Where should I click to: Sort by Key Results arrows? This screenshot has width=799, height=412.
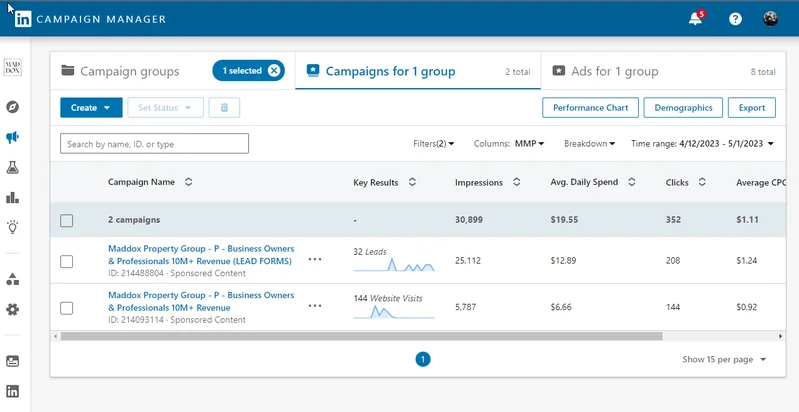(412, 182)
